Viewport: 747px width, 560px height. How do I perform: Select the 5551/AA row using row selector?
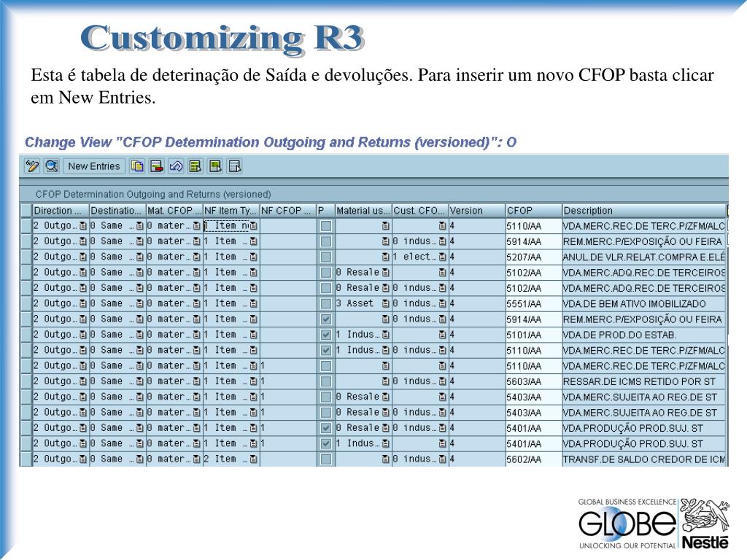26,304
